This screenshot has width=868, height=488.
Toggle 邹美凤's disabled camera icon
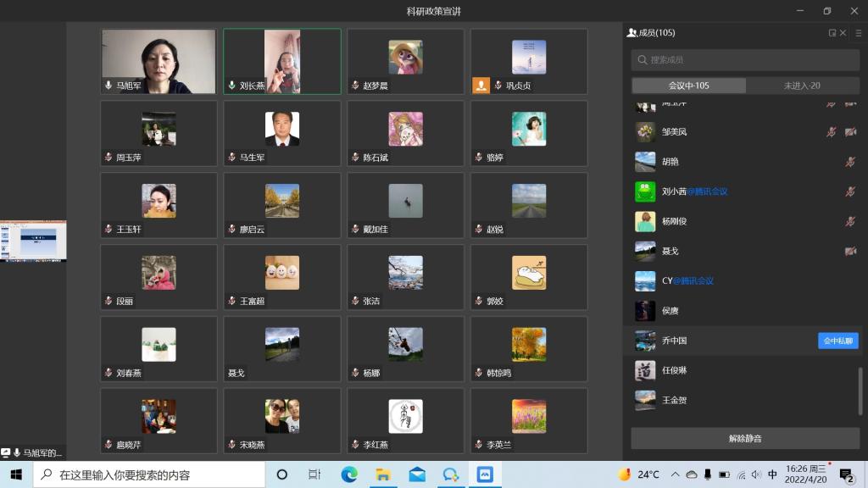(x=850, y=132)
